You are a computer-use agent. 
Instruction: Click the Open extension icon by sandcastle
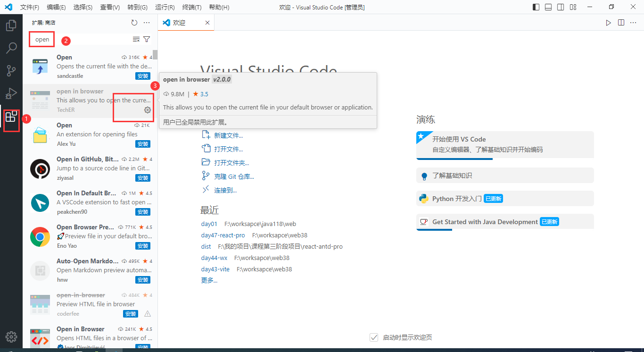click(x=40, y=67)
